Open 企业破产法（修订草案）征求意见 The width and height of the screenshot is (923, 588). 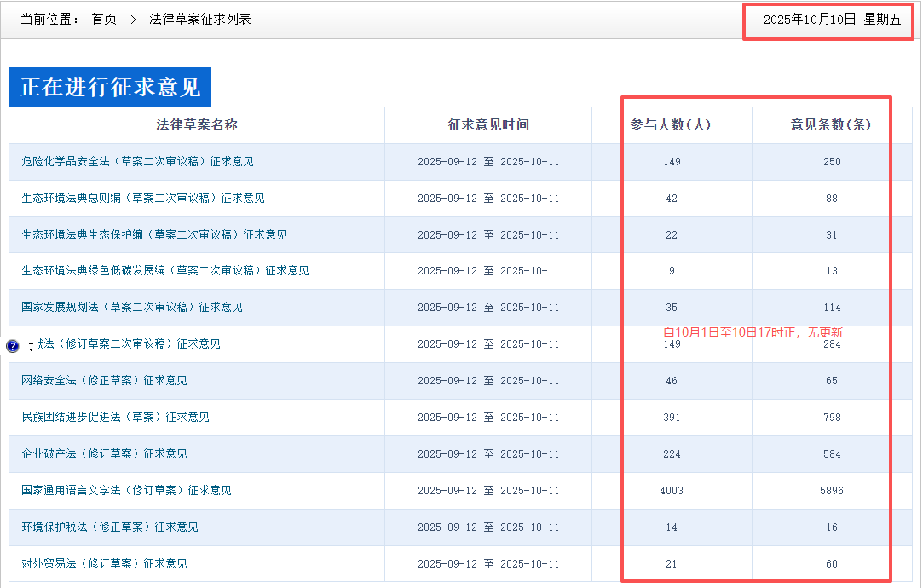pos(104,453)
